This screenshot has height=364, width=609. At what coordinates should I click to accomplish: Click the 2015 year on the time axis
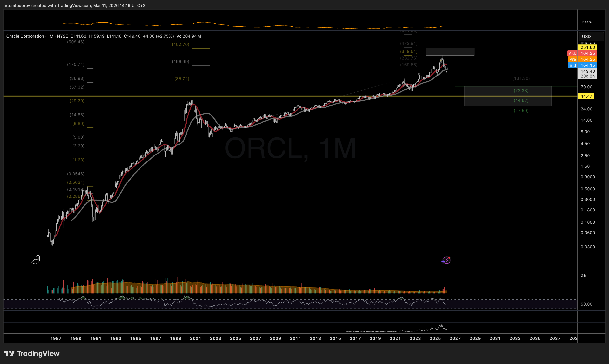[x=335, y=338]
